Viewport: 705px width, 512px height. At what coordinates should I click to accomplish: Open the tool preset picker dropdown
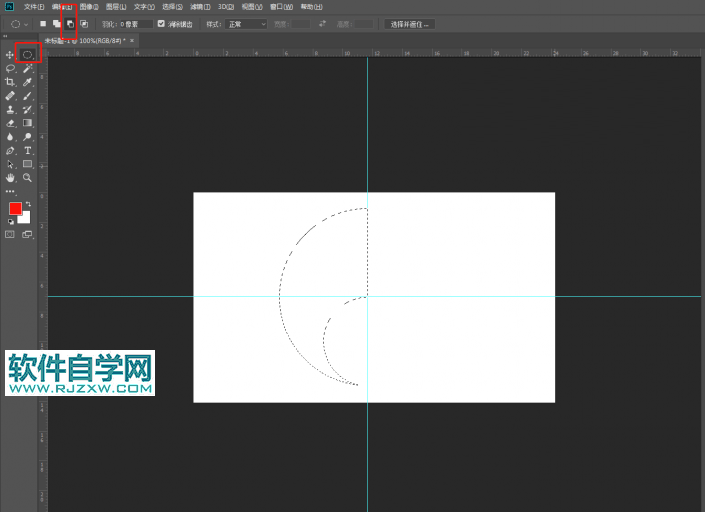[19, 23]
